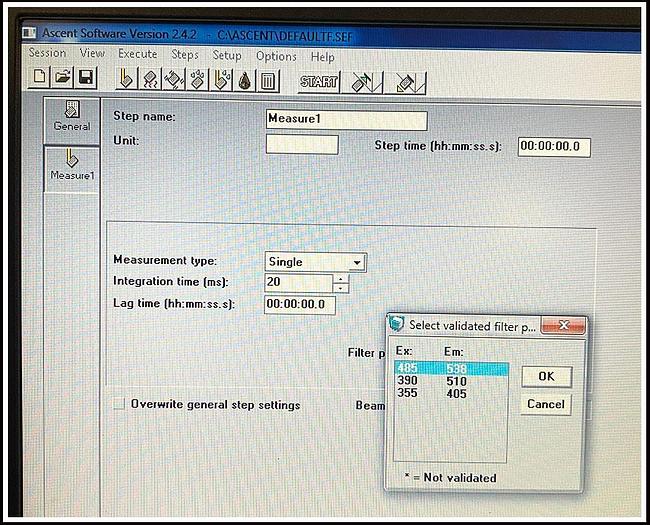The width and height of the screenshot is (650, 525).
Task: Add a Dispense step with droplets icon
Action: [x=198, y=80]
